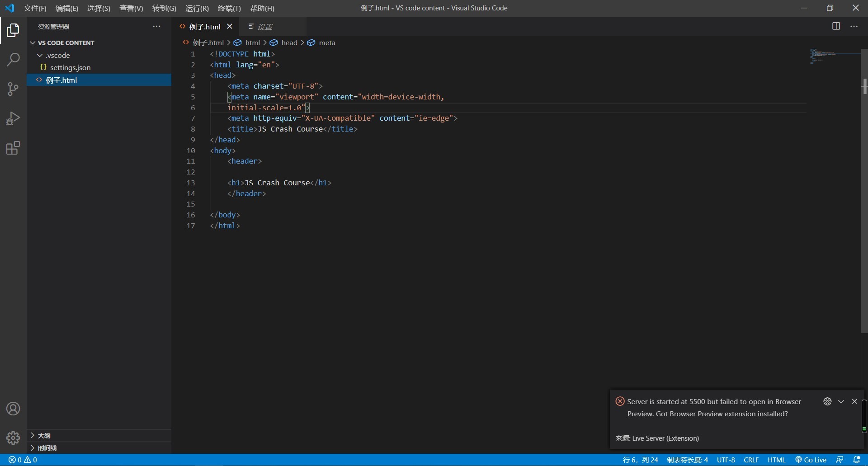Viewport: 868px width, 466px height.
Task: Open the 文件(F) menu
Action: [x=35, y=8]
